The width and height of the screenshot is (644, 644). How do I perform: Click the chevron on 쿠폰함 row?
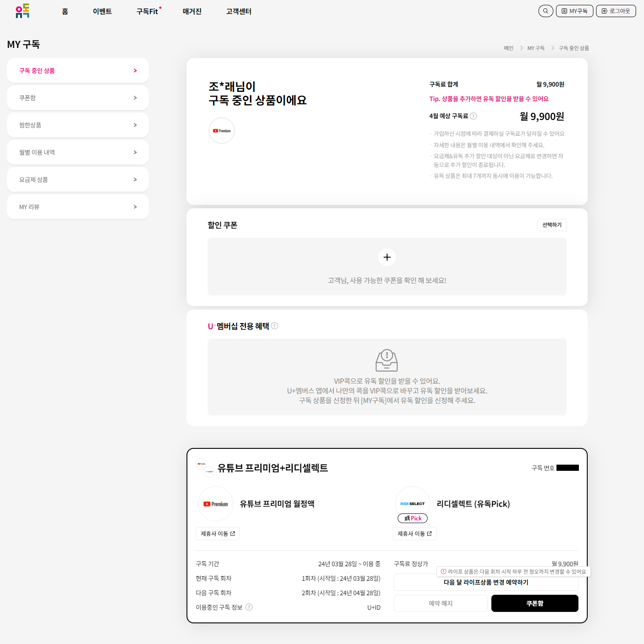coord(135,98)
